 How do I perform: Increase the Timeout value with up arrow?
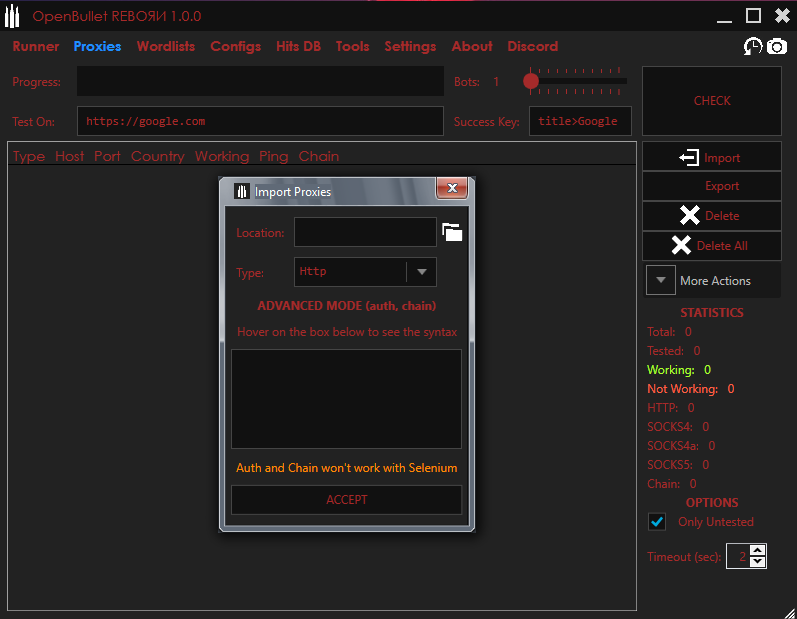click(x=757, y=550)
